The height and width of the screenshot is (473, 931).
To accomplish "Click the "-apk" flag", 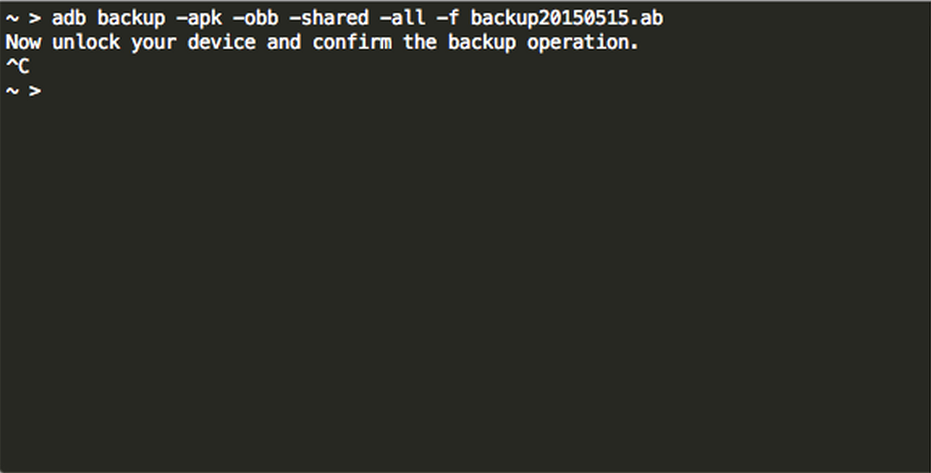I will point(200,18).
